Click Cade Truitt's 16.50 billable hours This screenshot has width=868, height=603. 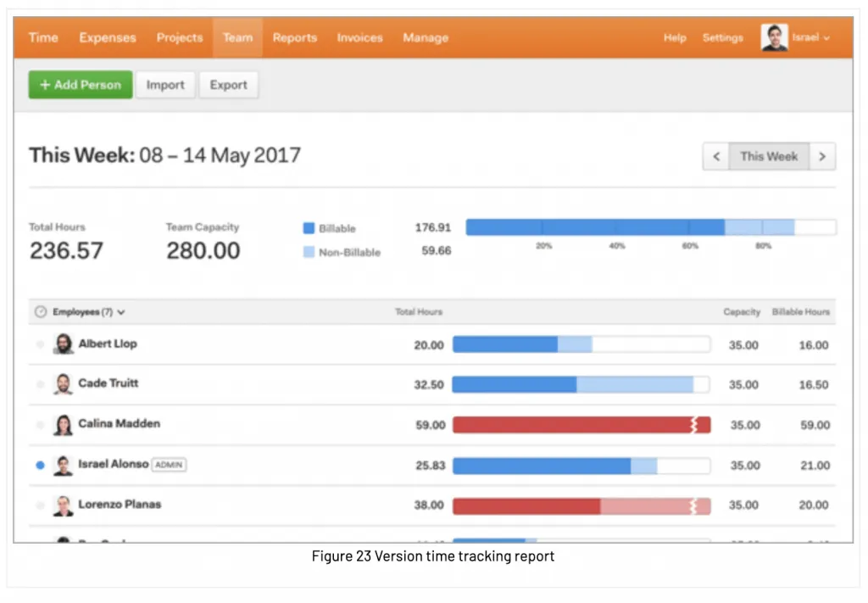[x=813, y=385]
